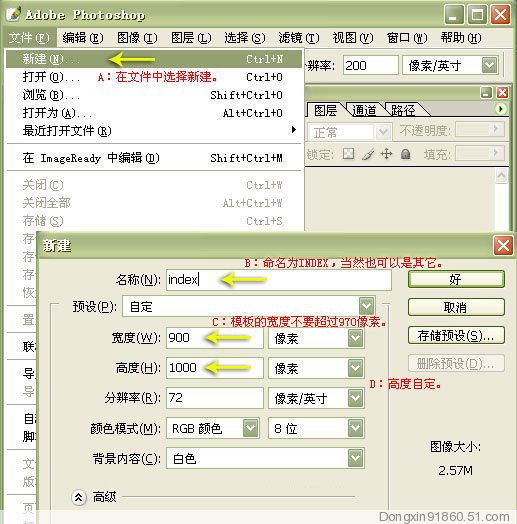
Task: Open Layers panel flyout menu arrow
Action: 501,109
